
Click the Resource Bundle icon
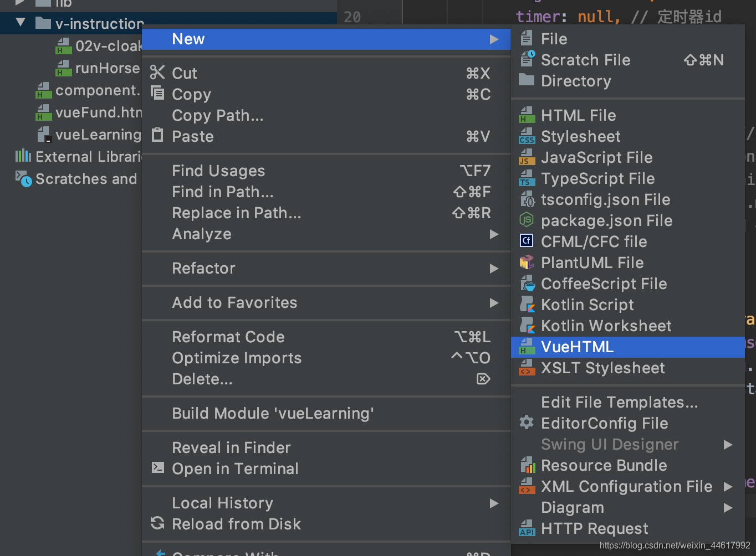pyautogui.click(x=527, y=465)
